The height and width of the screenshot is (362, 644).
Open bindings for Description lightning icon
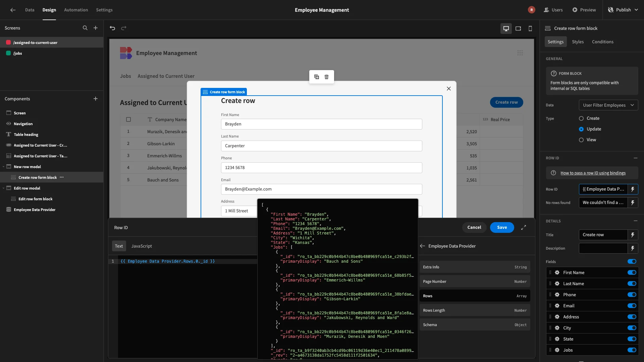click(x=633, y=248)
